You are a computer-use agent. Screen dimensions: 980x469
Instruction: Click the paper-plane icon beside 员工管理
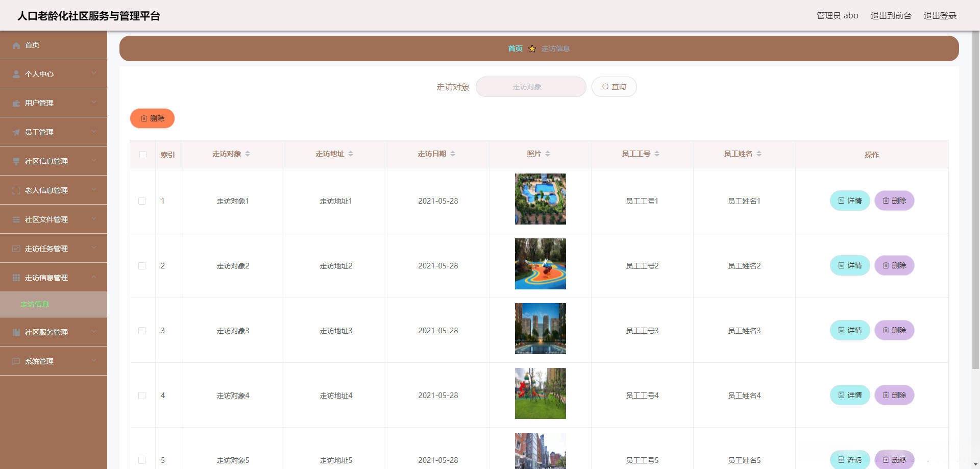(16, 132)
